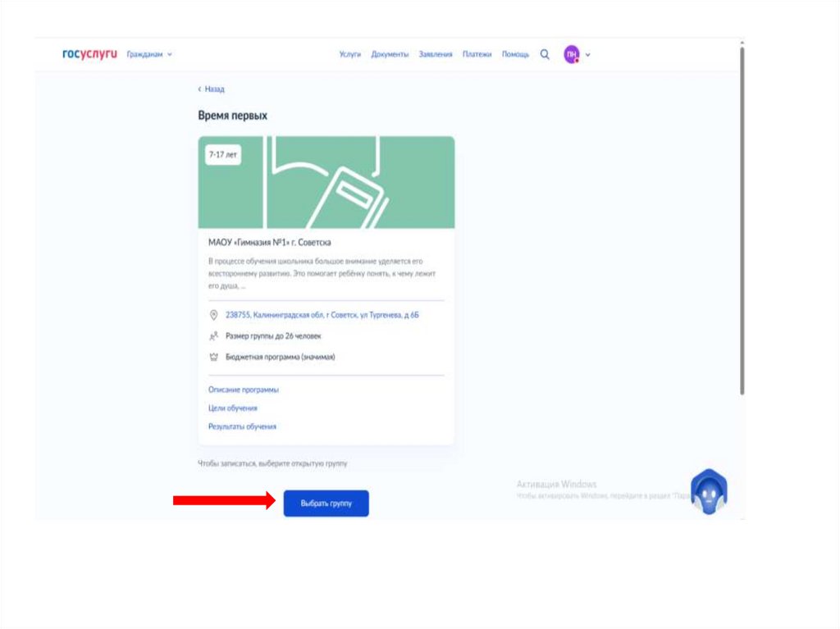Select the МАОУ Гимназия №1 title
The image size is (840, 629).
click(269, 242)
